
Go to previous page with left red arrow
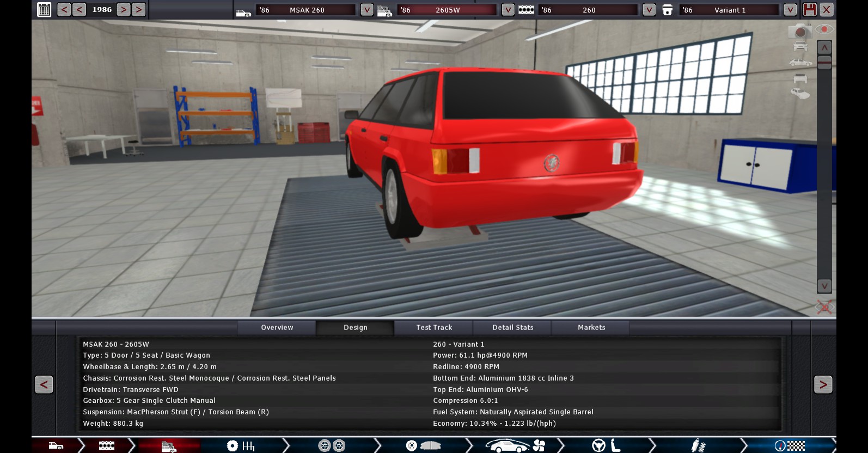coord(44,384)
